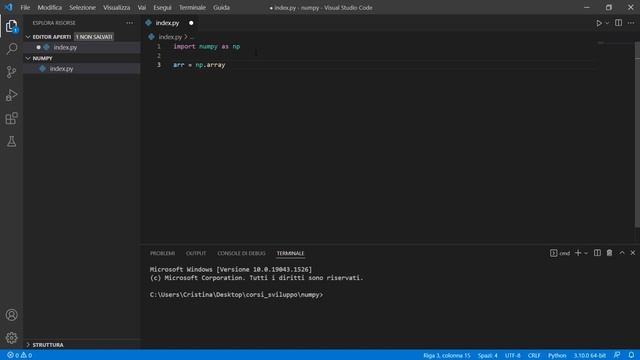Split the terminal panel
This screenshot has height=360, width=640.
597,253
